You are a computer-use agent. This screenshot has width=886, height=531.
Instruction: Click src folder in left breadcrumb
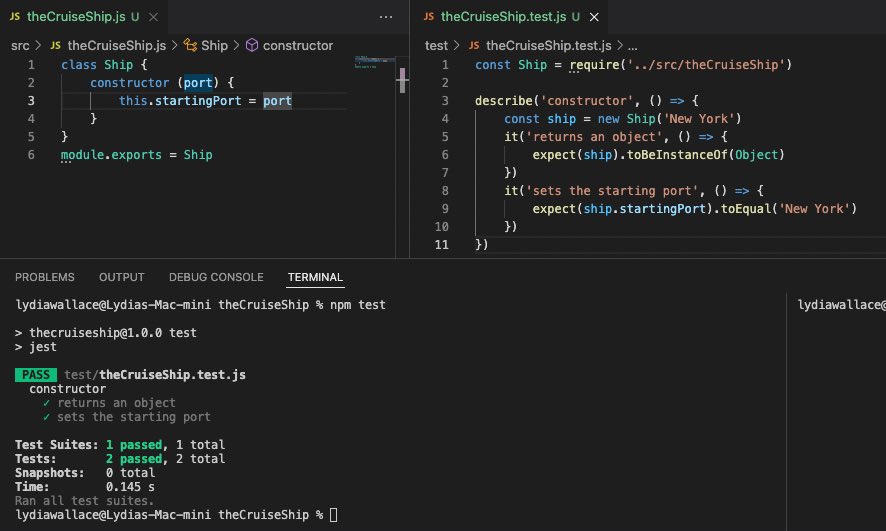[20, 45]
